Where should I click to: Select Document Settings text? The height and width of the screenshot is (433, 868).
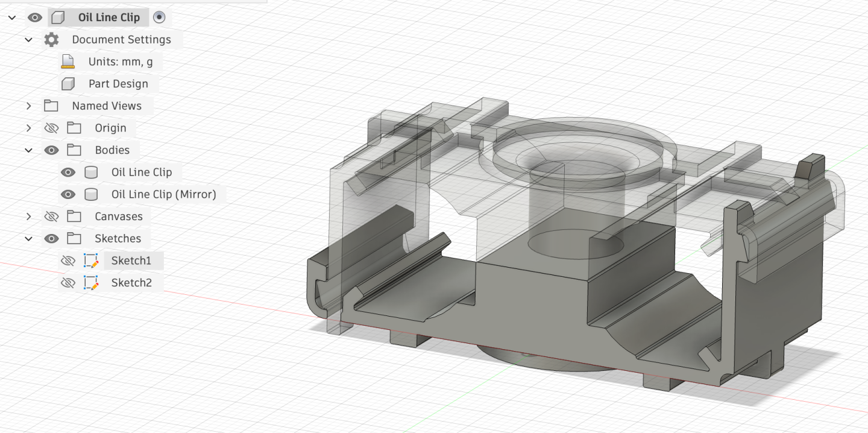click(121, 40)
